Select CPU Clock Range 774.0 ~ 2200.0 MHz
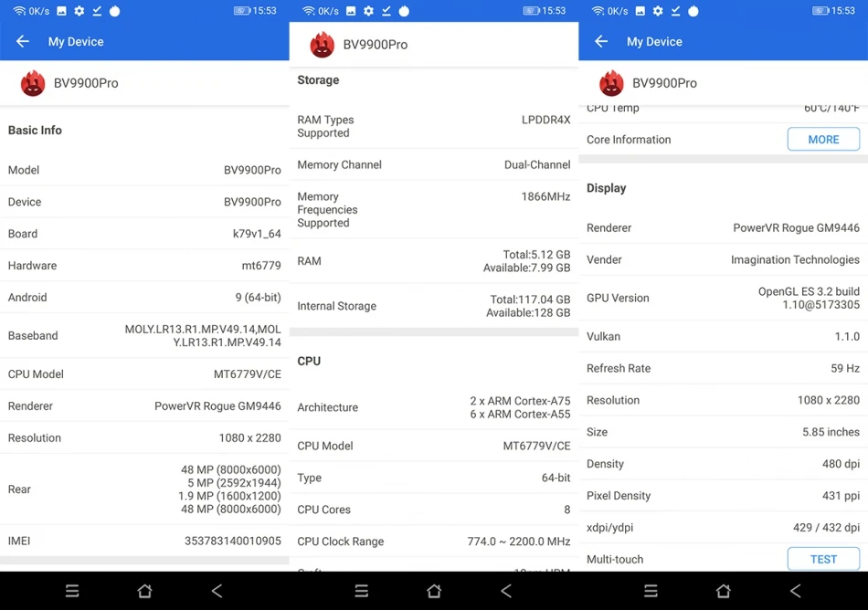 pyautogui.click(x=519, y=542)
